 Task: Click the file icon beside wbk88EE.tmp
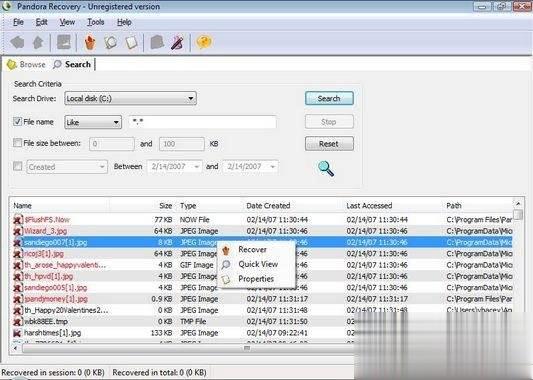(x=18, y=322)
